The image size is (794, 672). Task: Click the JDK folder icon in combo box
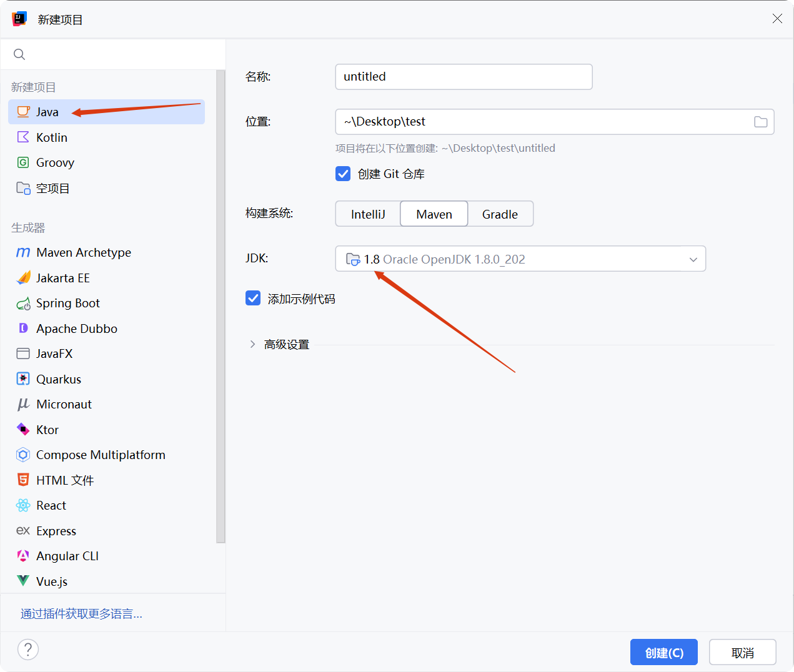(x=353, y=259)
